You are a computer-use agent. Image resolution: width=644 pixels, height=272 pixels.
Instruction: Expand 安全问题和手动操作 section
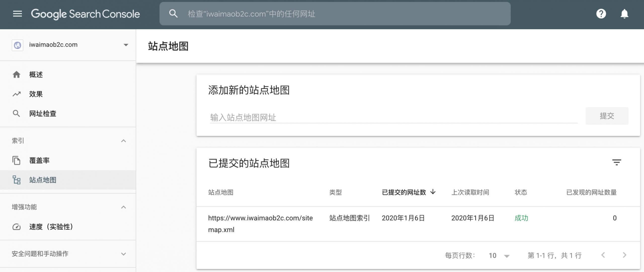coord(124,254)
